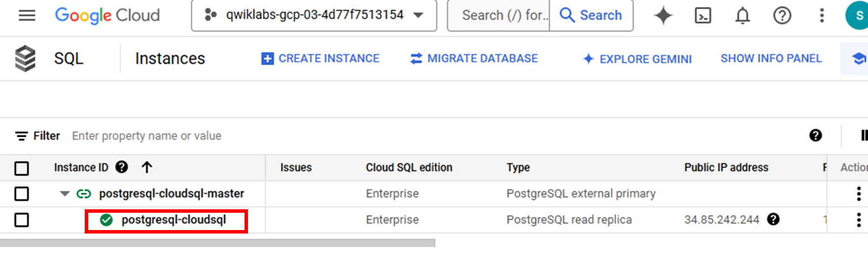Click the Instances page title
Image resolution: width=868 pixels, height=256 pixels.
click(170, 59)
